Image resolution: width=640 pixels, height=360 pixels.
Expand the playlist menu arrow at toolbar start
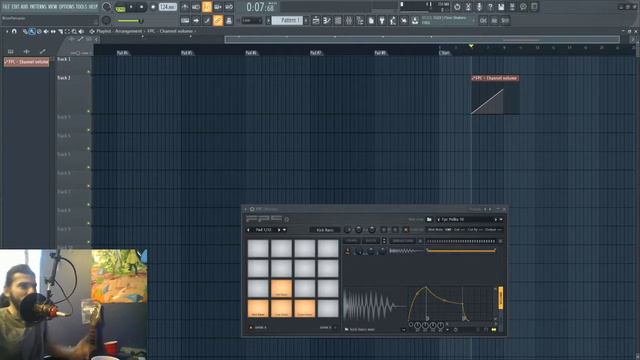[x=7, y=31]
